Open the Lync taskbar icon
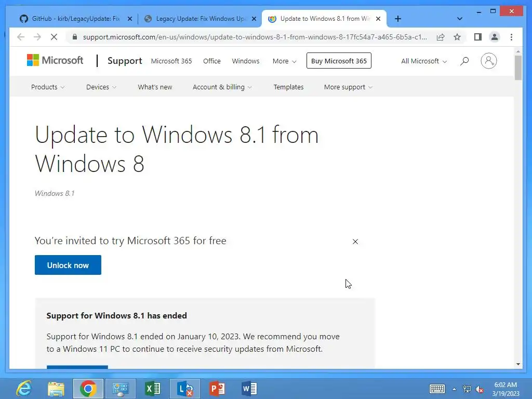 click(184, 389)
